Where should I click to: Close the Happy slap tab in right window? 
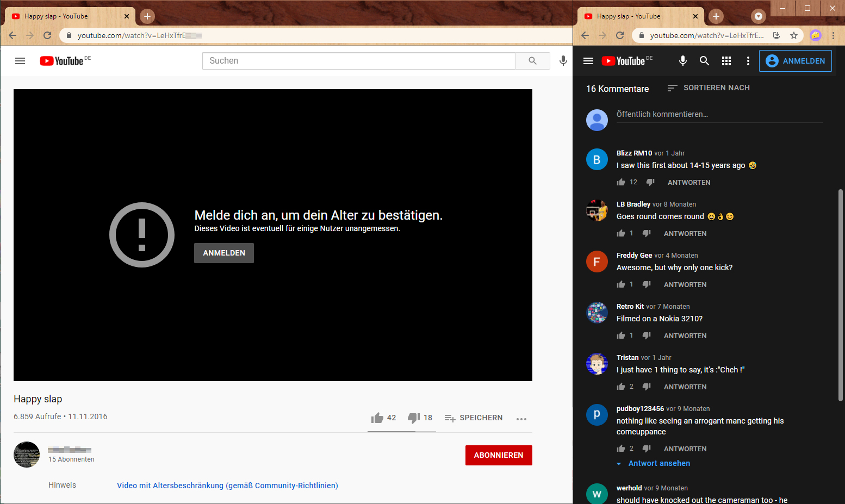click(695, 16)
